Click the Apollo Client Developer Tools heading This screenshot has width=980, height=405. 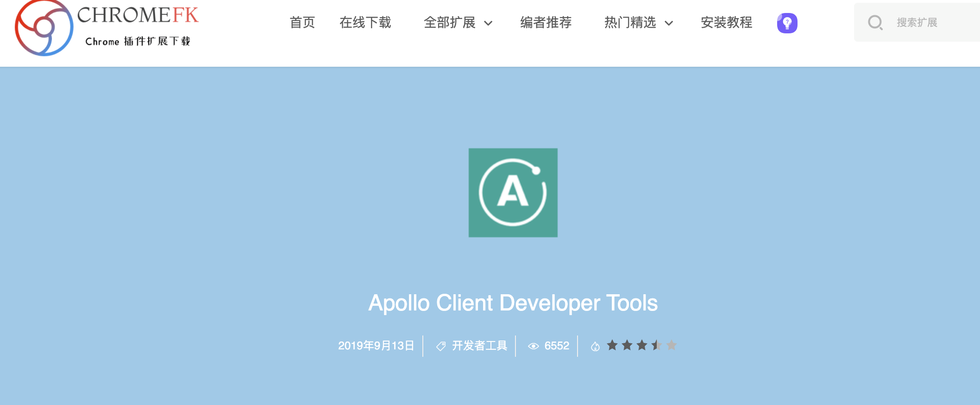click(x=513, y=303)
